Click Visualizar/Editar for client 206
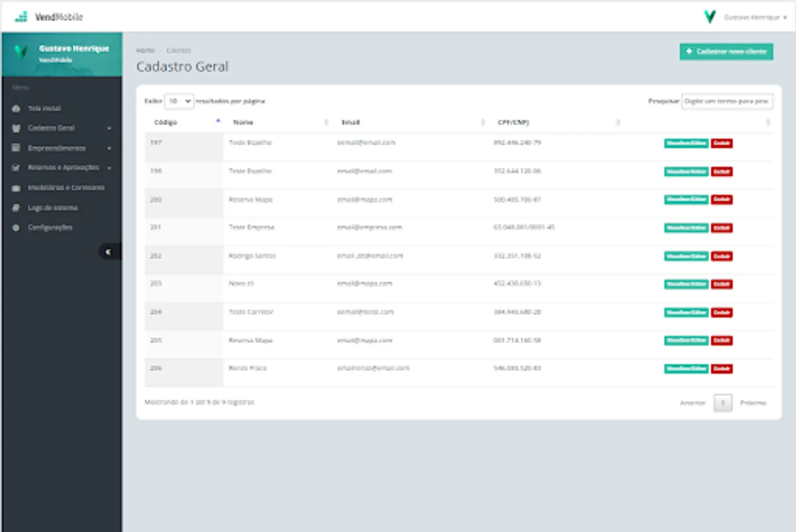 click(686, 369)
